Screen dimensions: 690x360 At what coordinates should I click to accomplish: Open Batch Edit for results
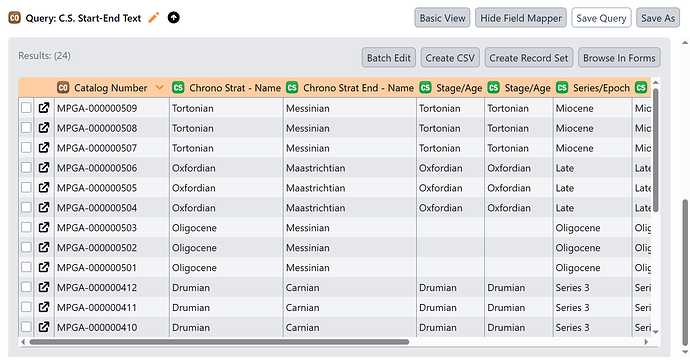(x=389, y=58)
